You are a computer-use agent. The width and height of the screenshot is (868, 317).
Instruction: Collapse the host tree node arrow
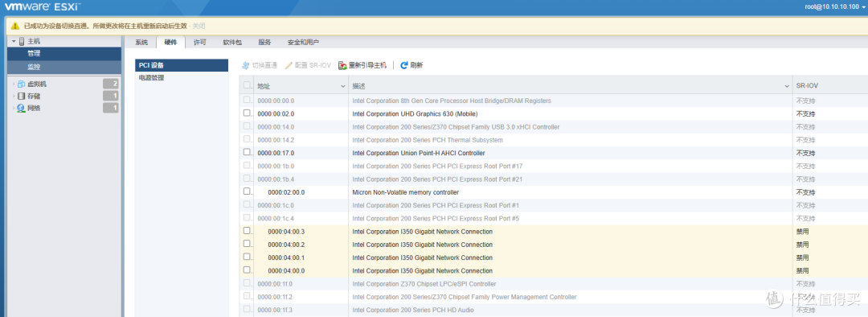click(14, 41)
